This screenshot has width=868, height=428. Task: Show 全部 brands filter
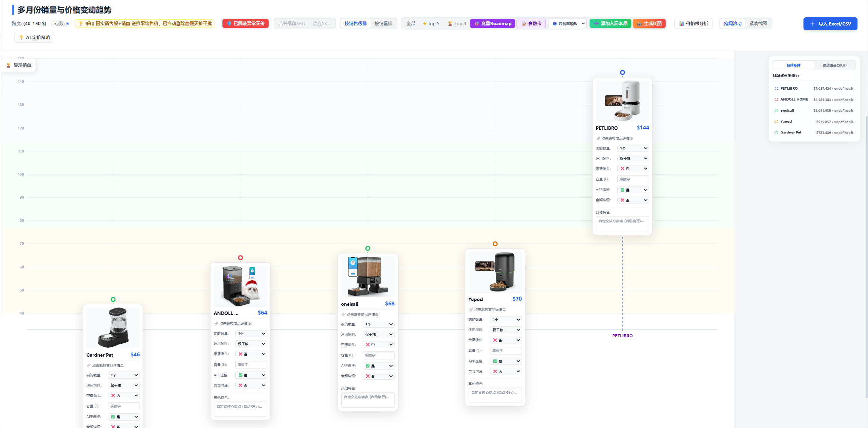411,23
